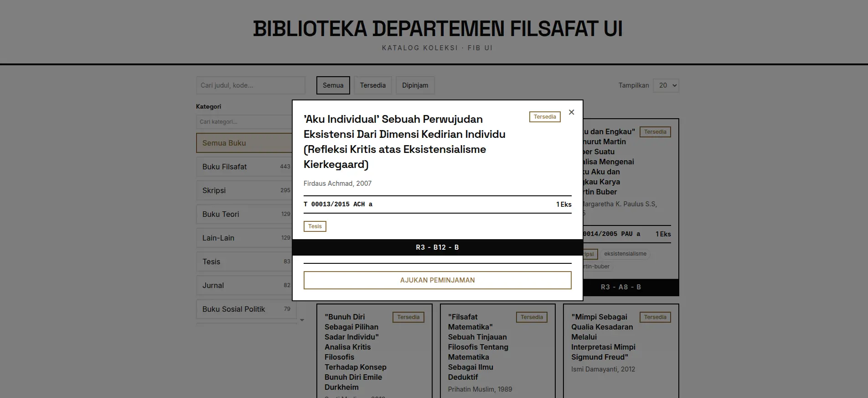Select the Buku Sosial Politik category
The width and height of the screenshot is (868, 398).
point(246,309)
